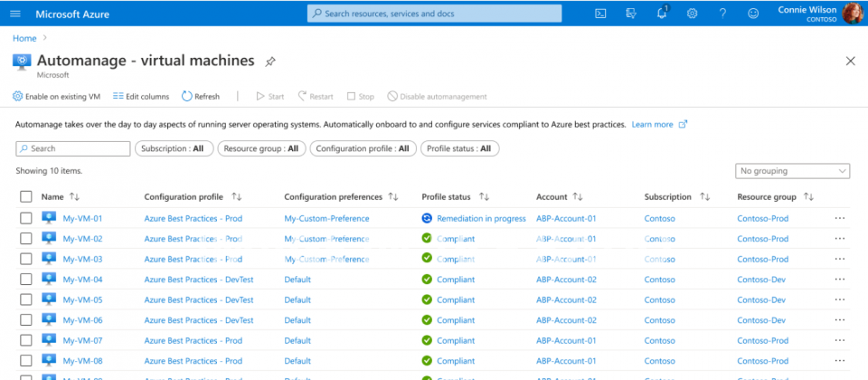868x380 pixels.
Task: Sort by Resource group column header
Action: click(775, 196)
